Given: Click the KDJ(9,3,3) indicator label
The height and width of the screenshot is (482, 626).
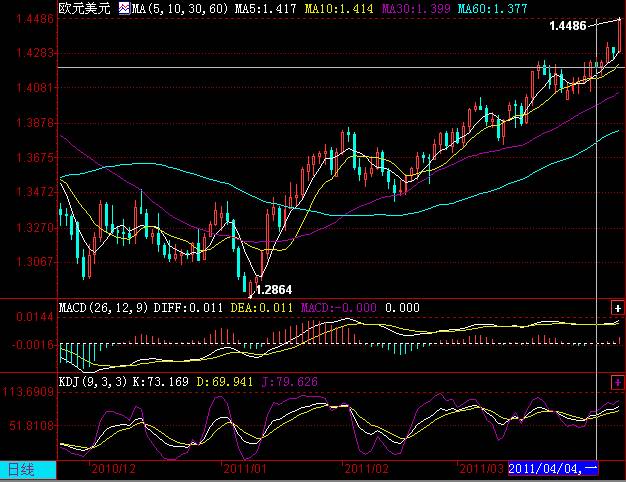Looking at the screenshot, I should (93, 382).
